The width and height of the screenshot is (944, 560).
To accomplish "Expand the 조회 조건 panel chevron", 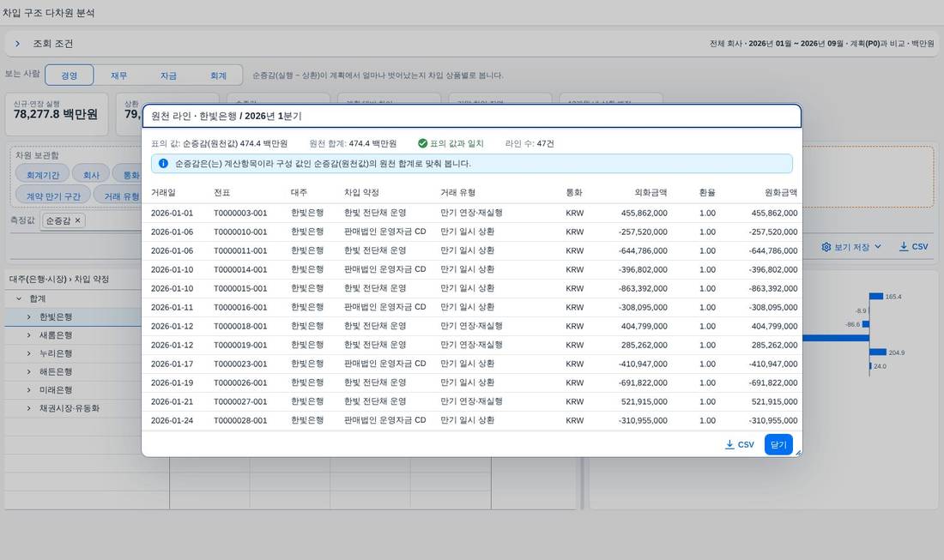I will (x=17, y=44).
